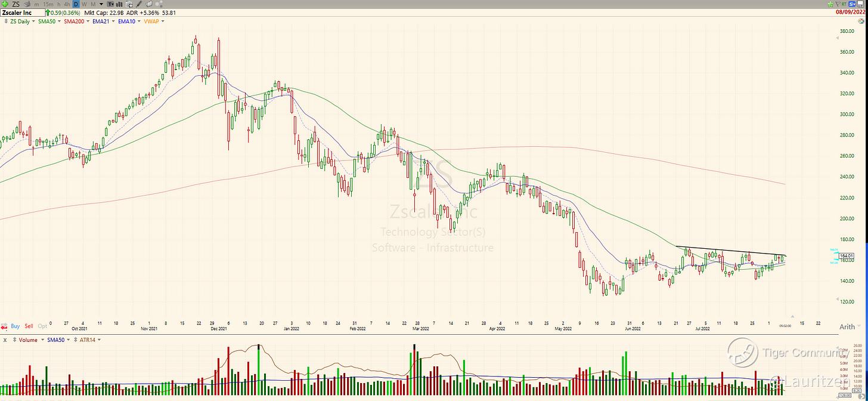Viewport: 868px width, 401px height.
Task: Click the 53.81 value
Action: click(x=169, y=13)
